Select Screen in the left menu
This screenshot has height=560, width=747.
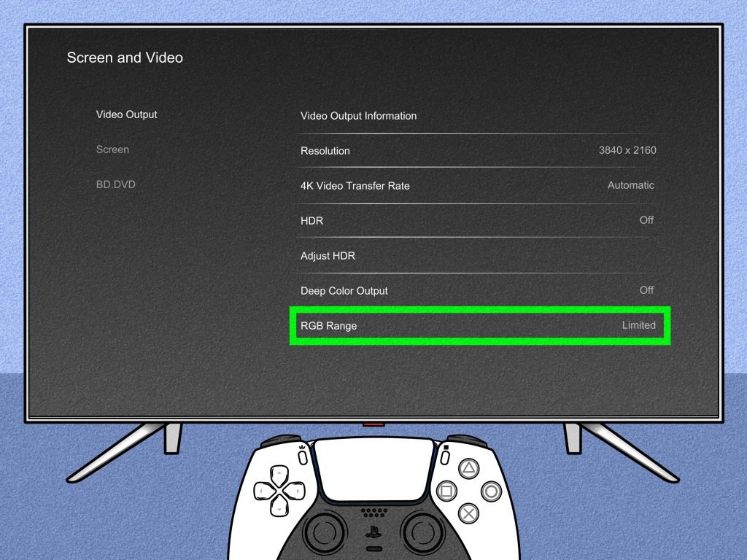click(x=112, y=149)
